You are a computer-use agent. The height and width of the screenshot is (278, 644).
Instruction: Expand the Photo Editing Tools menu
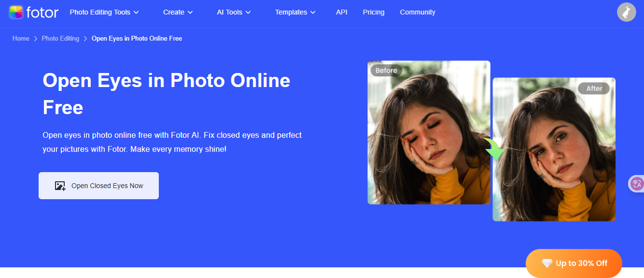coord(104,12)
